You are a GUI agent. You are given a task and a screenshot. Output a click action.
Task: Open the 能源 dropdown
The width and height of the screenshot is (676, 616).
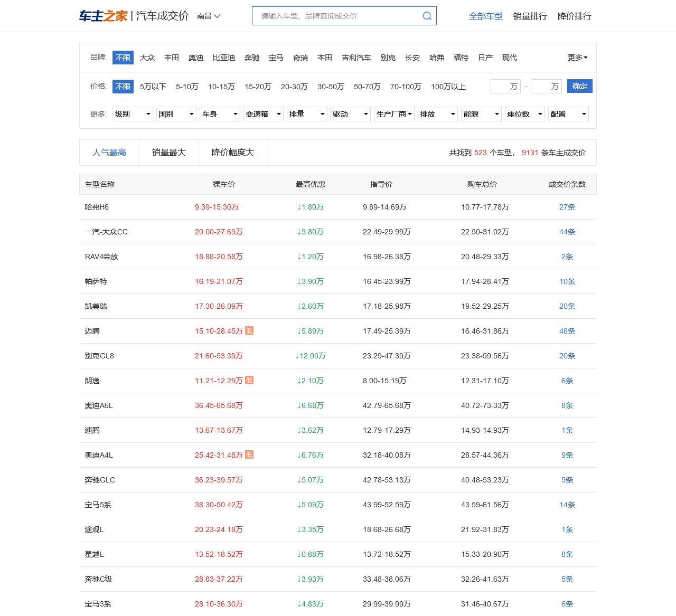(481, 114)
